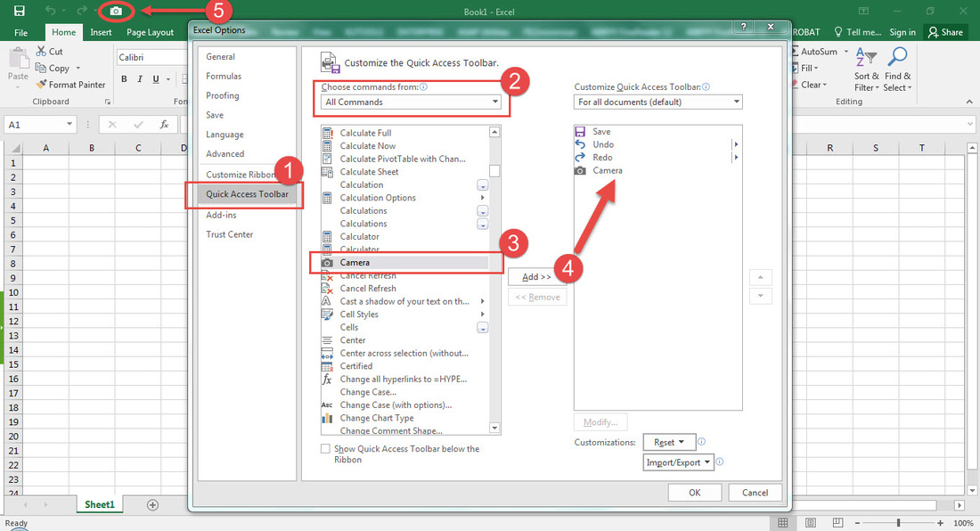Select Camera in the left commands list

[405, 262]
